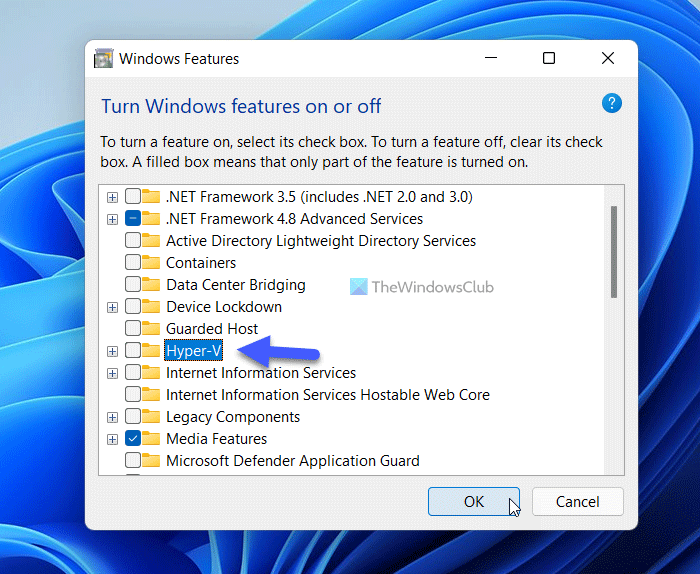Click the Active Directory Lightweight folder icon

151,240
